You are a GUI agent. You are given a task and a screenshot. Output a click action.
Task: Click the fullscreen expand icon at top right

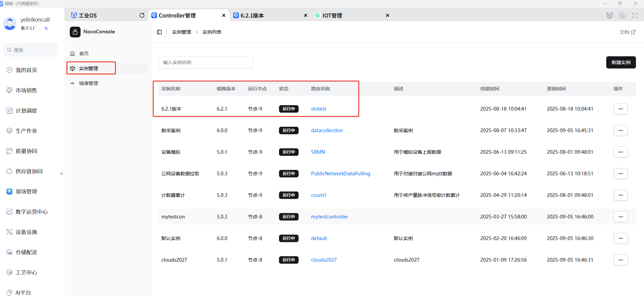point(635,16)
